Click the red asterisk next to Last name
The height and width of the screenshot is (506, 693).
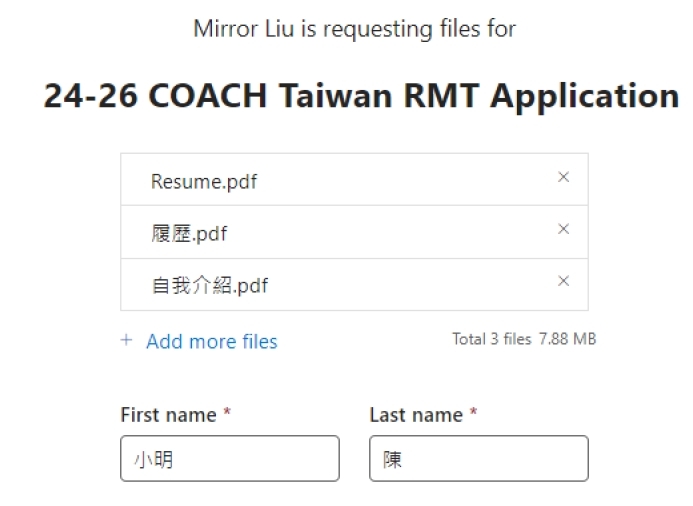click(473, 412)
